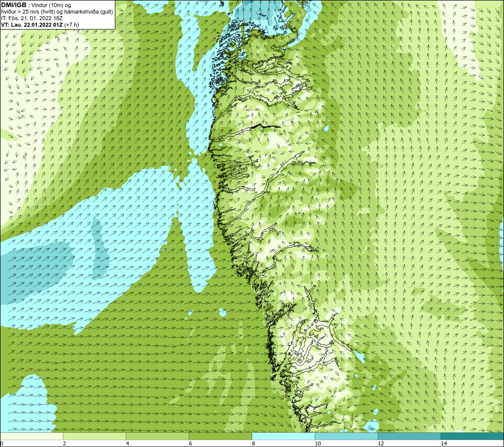Click the 10–12 m/s turquoise legend swatch

347,436
